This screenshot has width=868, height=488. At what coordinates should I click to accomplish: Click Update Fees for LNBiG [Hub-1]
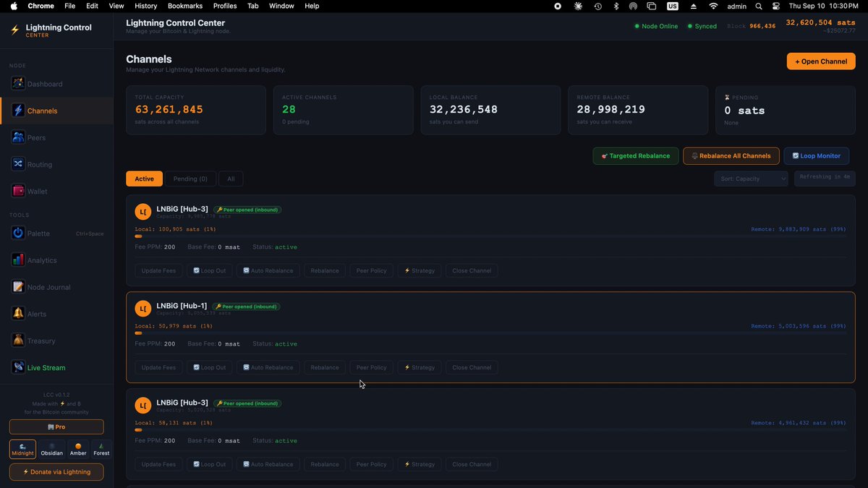(x=158, y=367)
